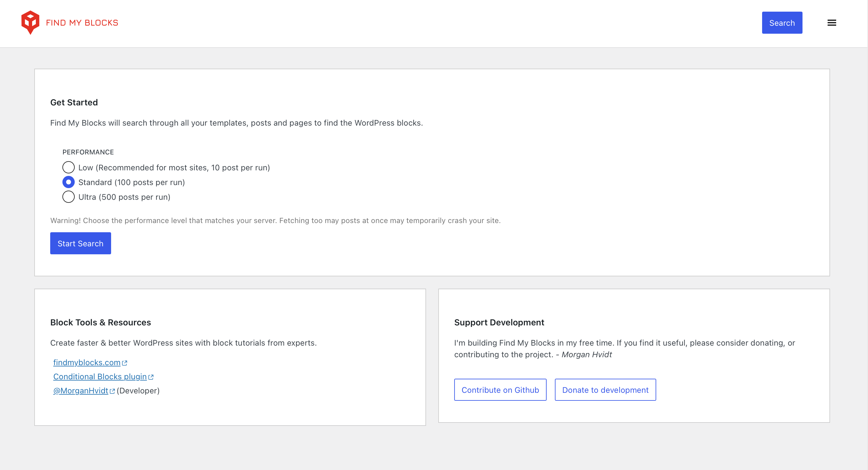This screenshot has height=470, width=868.
Task: Click the Block Tools & Resources heading
Action: coord(100,322)
